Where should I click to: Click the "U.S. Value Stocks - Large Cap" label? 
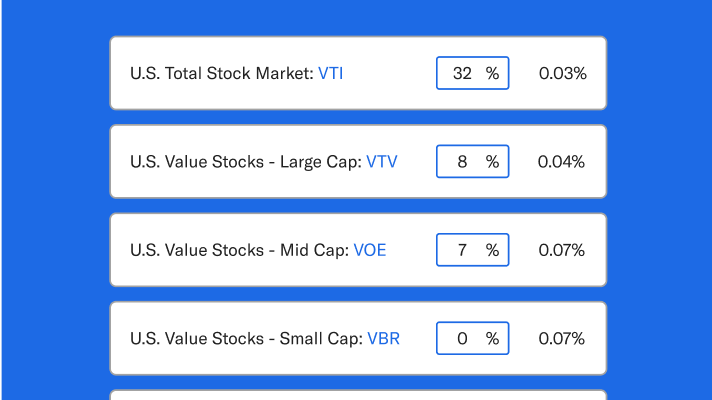point(245,161)
